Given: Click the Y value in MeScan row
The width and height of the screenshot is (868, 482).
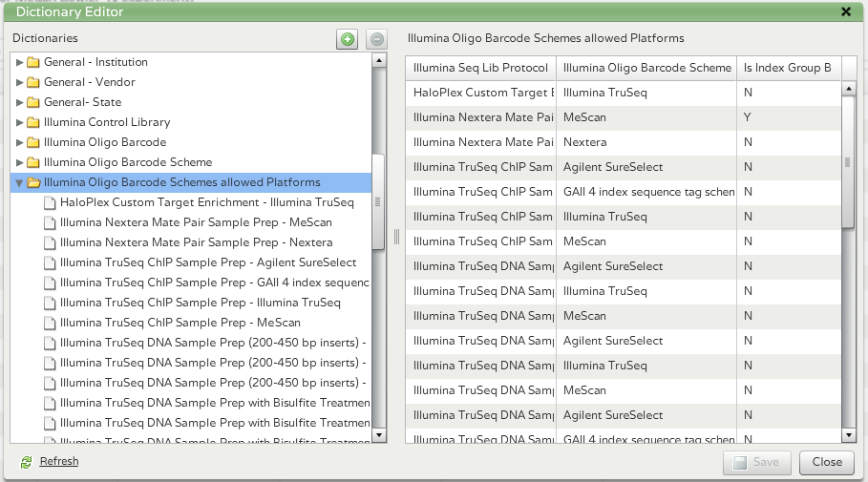Looking at the screenshot, I should 748,117.
